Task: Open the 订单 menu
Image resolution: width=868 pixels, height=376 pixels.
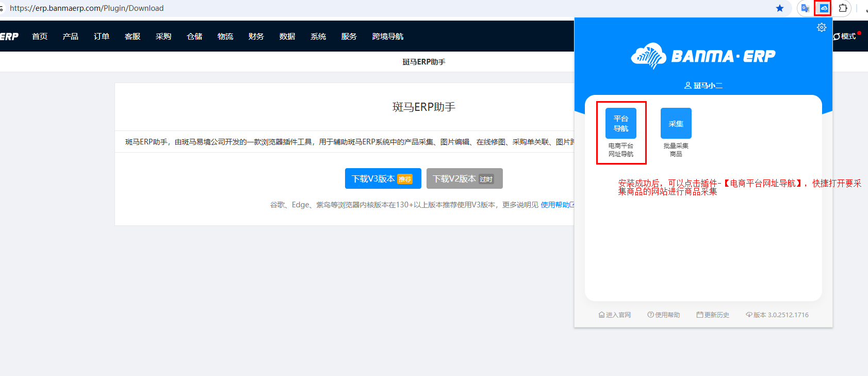Action: point(101,36)
